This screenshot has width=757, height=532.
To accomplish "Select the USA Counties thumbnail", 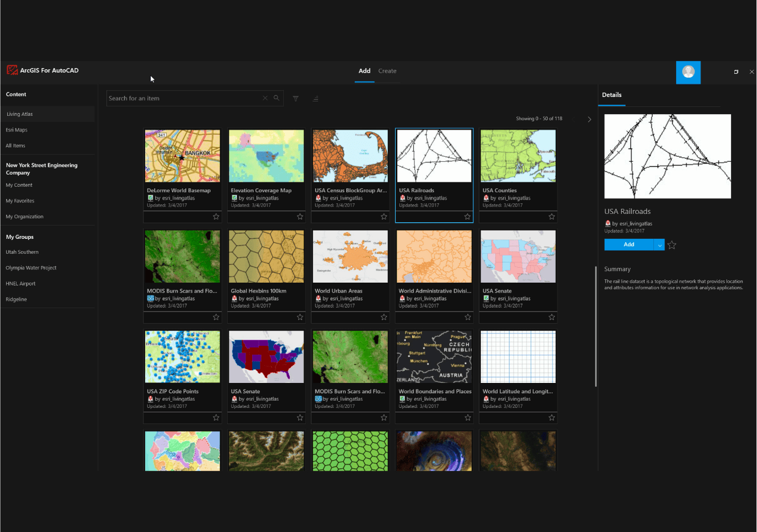I will click(518, 156).
